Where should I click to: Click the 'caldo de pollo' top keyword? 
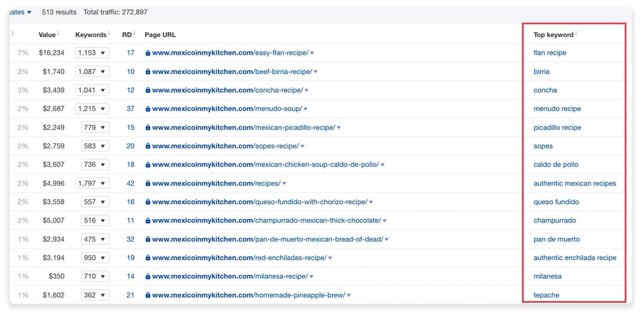(x=556, y=165)
